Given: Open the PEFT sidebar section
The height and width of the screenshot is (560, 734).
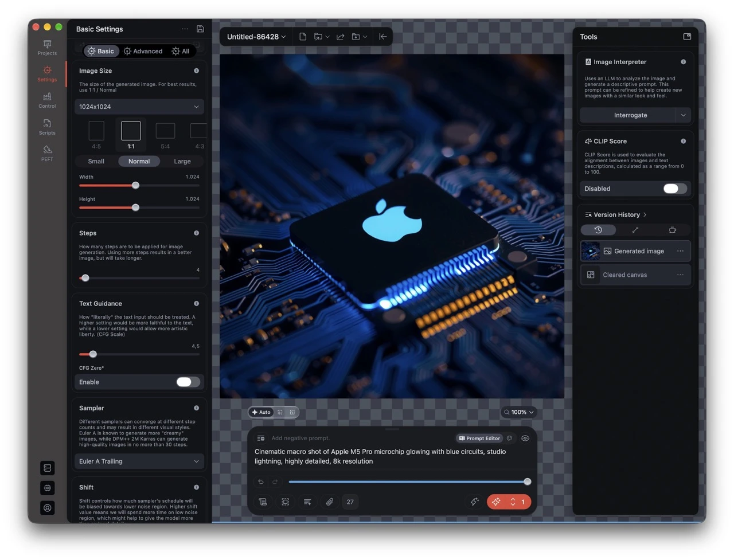Looking at the screenshot, I should [47, 153].
